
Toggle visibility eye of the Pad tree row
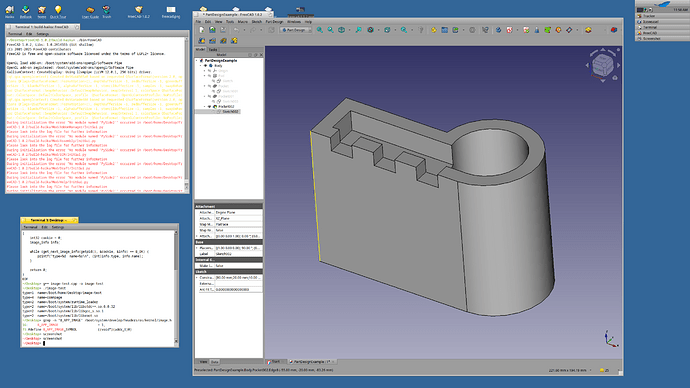click(209, 76)
